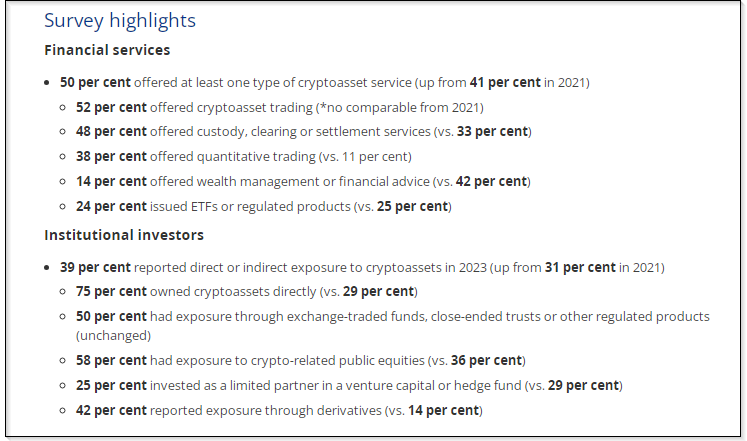
Task: Click the bold "75 per cent" figure
Action: pos(111,291)
